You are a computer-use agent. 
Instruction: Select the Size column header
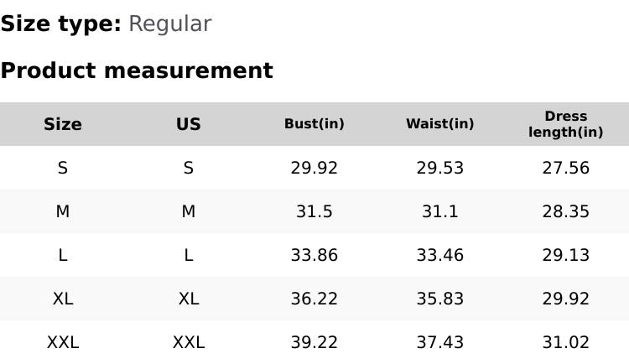click(63, 124)
